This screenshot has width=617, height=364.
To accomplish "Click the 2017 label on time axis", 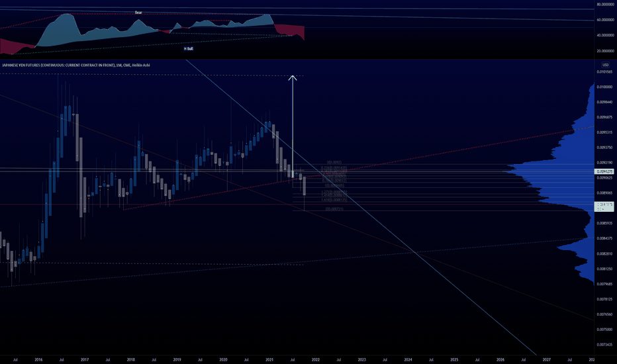I will (x=85, y=359).
